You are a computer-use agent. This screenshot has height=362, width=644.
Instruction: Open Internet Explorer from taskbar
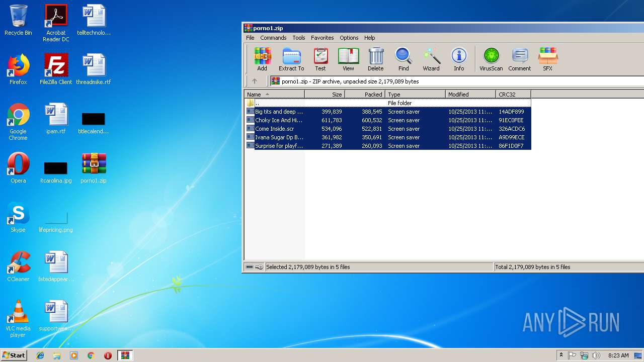pos(40,355)
